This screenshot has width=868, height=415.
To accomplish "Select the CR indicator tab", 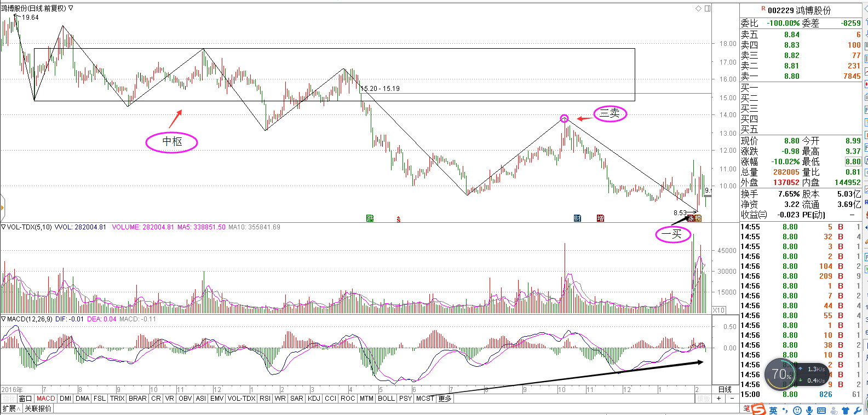I will tap(156, 399).
